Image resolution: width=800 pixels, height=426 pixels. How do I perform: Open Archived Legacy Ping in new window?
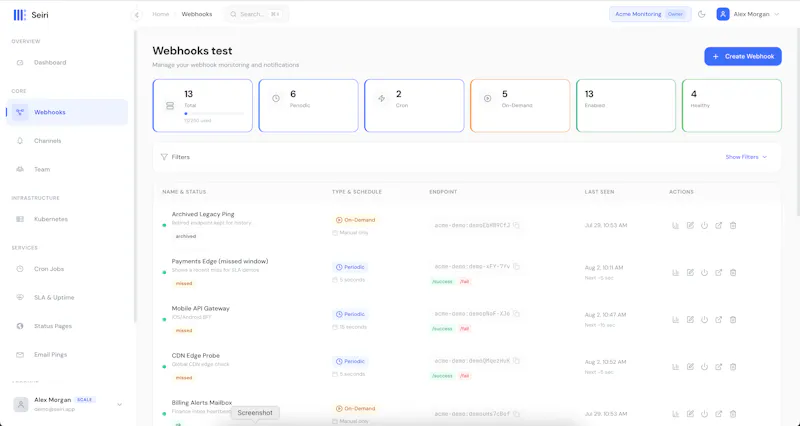pyautogui.click(x=718, y=225)
